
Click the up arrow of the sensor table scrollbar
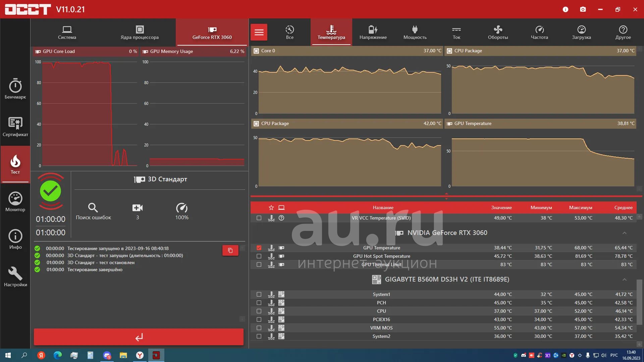click(639, 217)
